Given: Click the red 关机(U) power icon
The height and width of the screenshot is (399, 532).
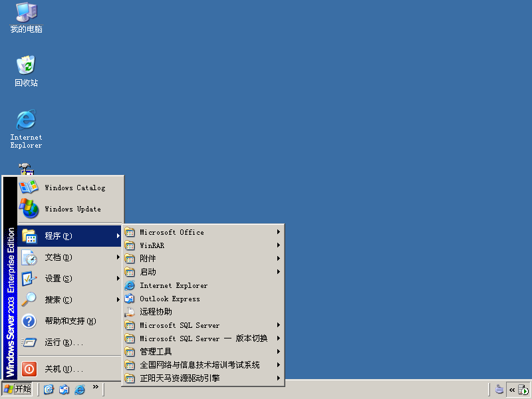Looking at the screenshot, I should coord(29,369).
